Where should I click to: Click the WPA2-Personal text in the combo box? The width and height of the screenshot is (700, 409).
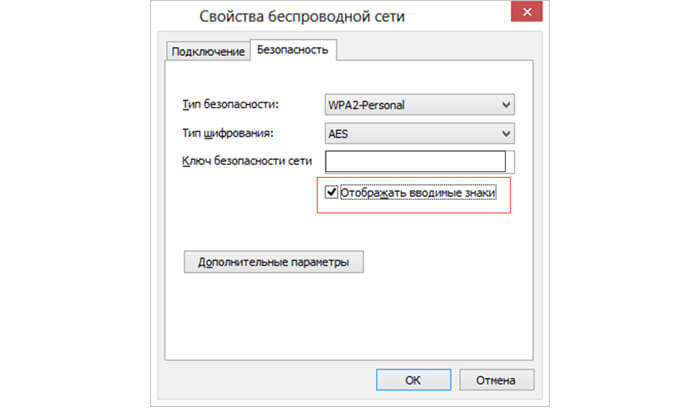[367, 104]
